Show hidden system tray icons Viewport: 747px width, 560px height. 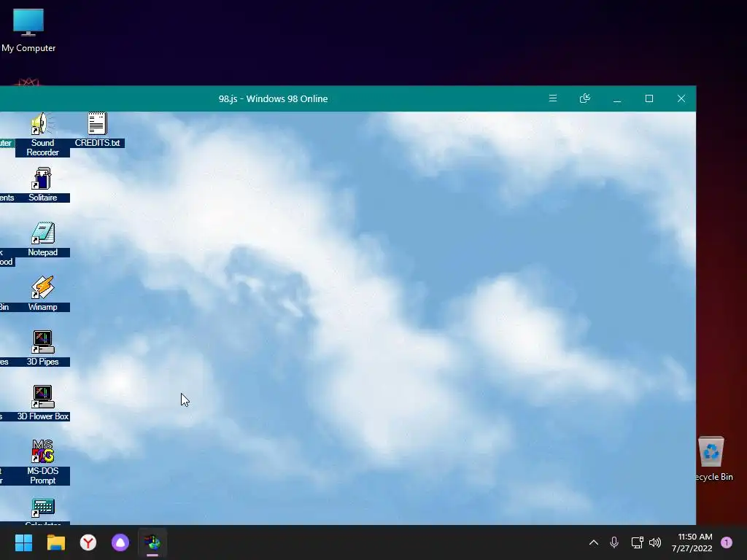tap(594, 542)
